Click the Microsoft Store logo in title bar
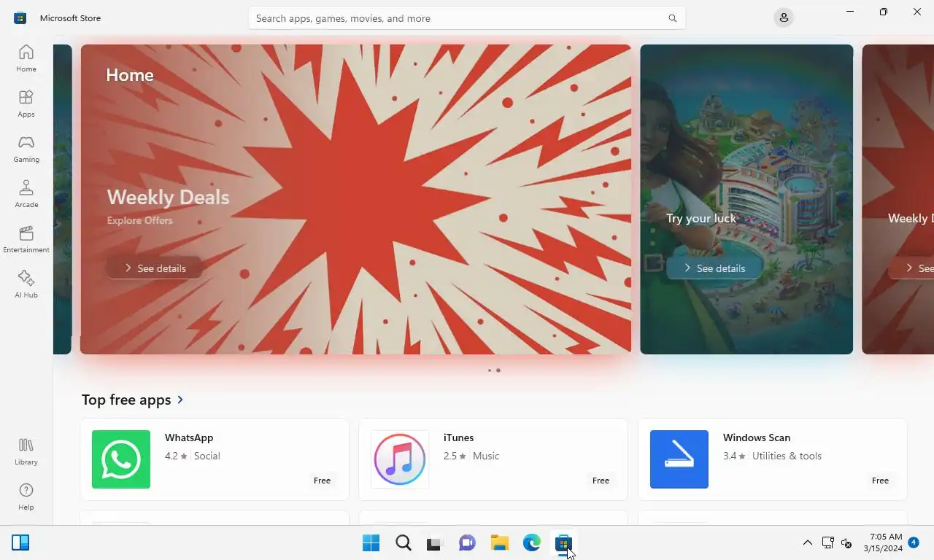This screenshot has height=560, width=934. (x=20, y=18)
